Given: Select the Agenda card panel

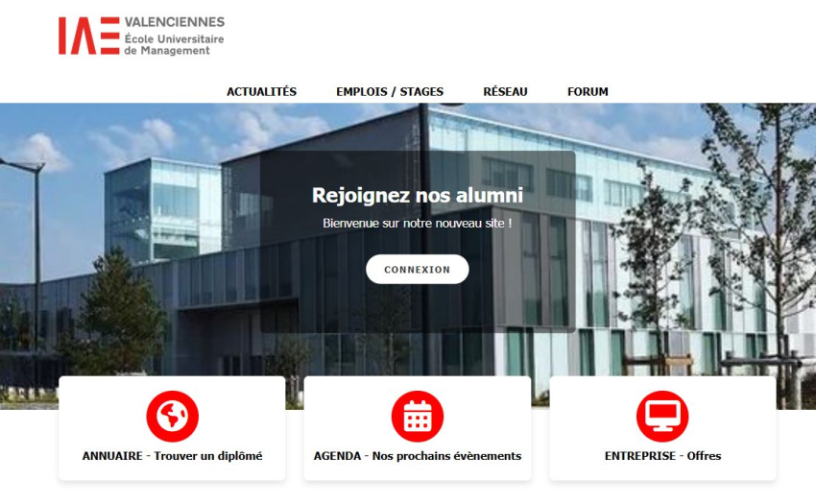Looking at the screenshot, I should (x=418, y=428).
